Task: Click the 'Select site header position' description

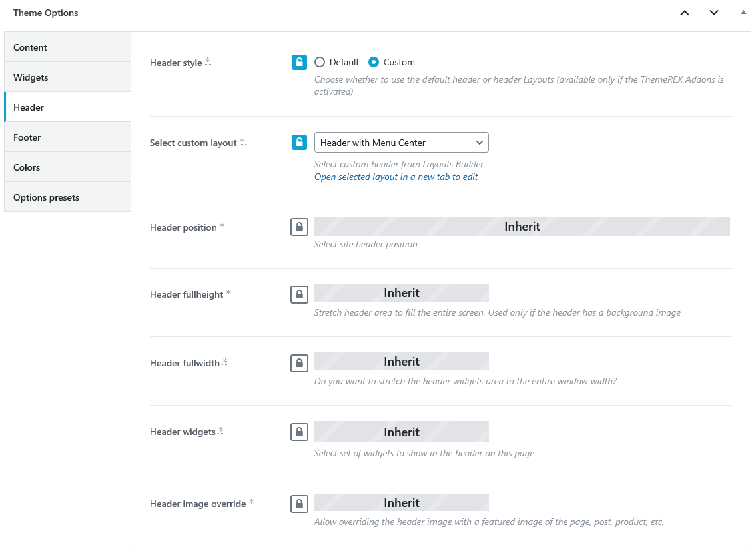Action: [x=366, y=244]
